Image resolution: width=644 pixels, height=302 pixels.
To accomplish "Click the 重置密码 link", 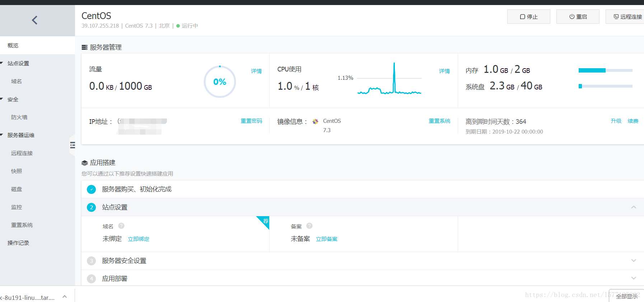I will click(x=251, y=121).
